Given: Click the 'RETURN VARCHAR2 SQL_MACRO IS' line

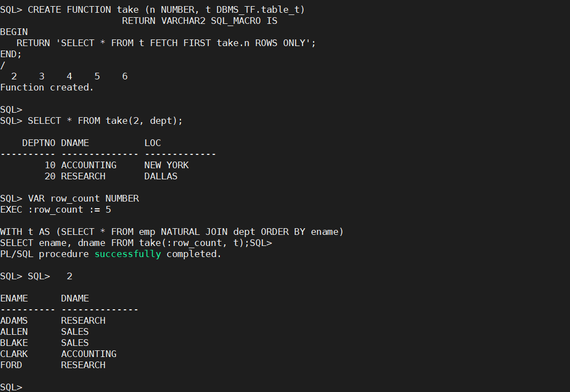Looking at the screenshot, I should pos(200,21).
